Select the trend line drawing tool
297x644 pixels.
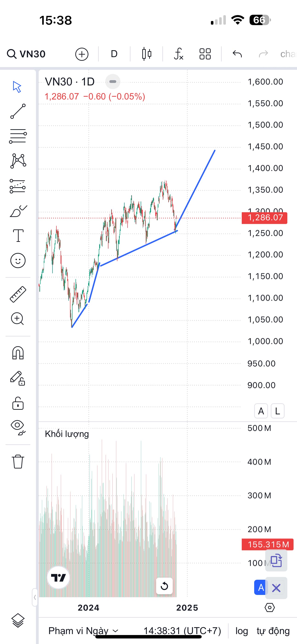coord(18,111)
